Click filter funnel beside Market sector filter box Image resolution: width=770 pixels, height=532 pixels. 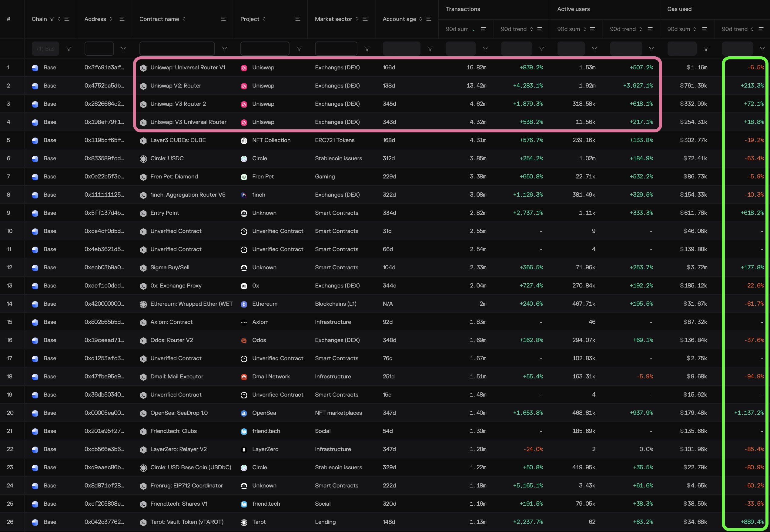(367, 49)
